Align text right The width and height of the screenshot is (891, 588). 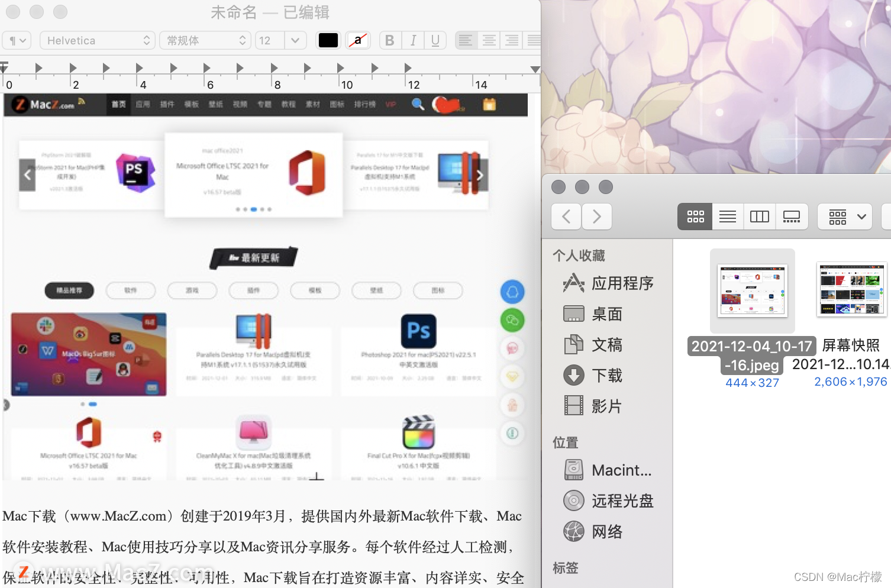point(511,40)
